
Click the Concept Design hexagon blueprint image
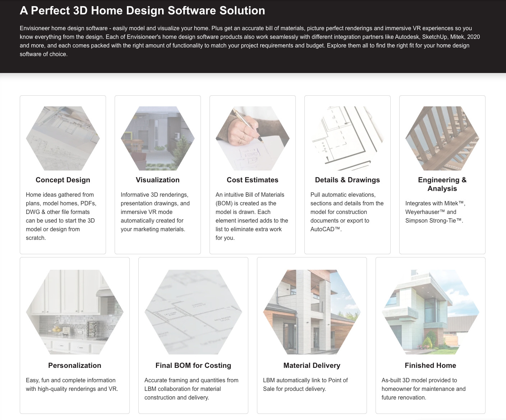pos(63,138)
